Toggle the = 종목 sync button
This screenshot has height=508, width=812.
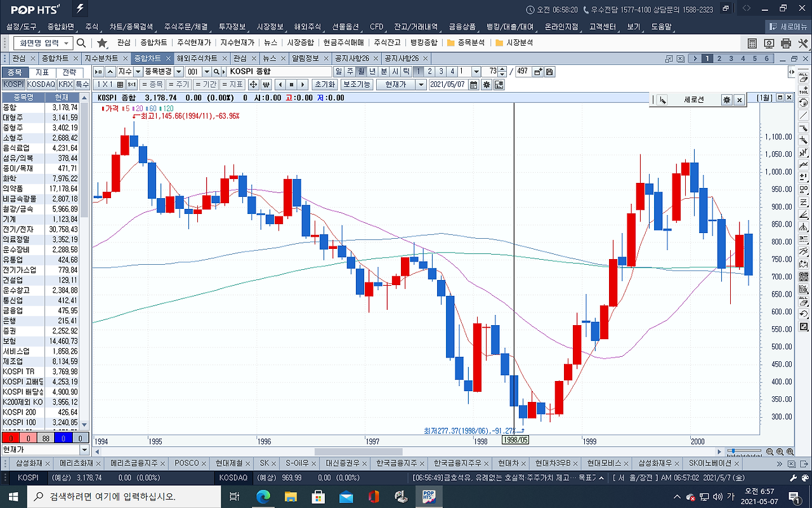[152, 84]
